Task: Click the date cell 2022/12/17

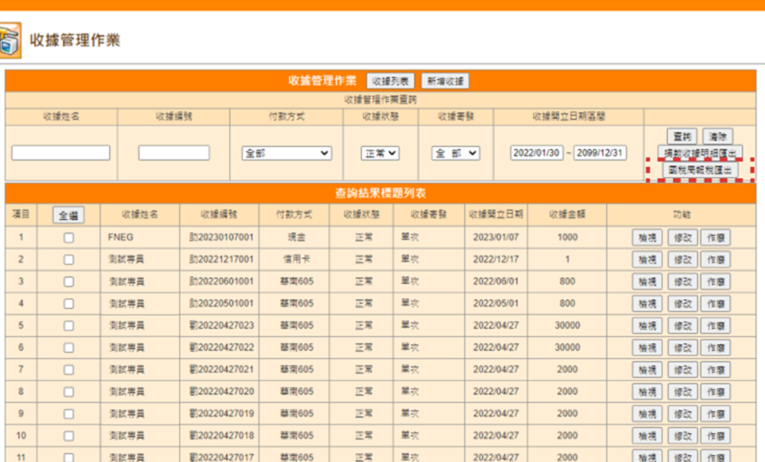Action: coord(496,259)
